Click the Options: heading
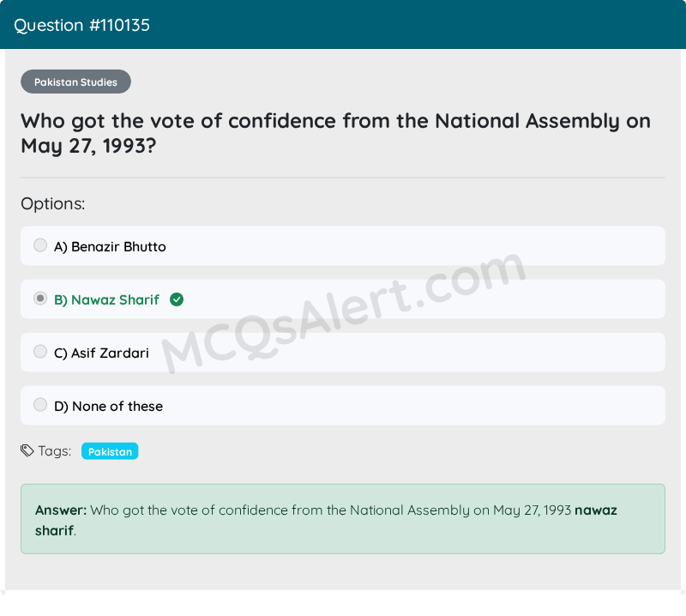 coord(53,204)
